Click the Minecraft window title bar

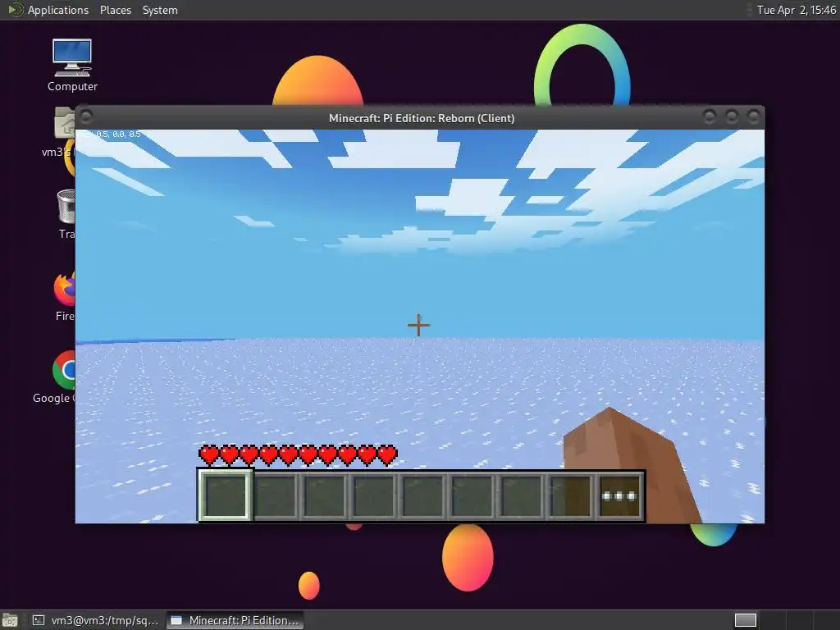pos(421,118)
